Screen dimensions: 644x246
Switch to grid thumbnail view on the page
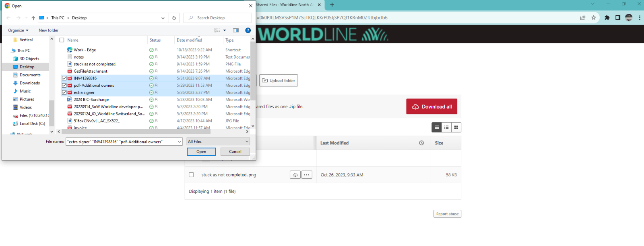(456, 127)
